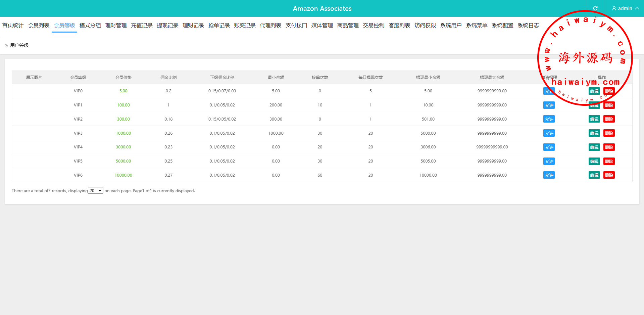The image size is (644, 315).
Task: Toggle the 允许 permission for VIP6
Action: [x=549, y=175]
